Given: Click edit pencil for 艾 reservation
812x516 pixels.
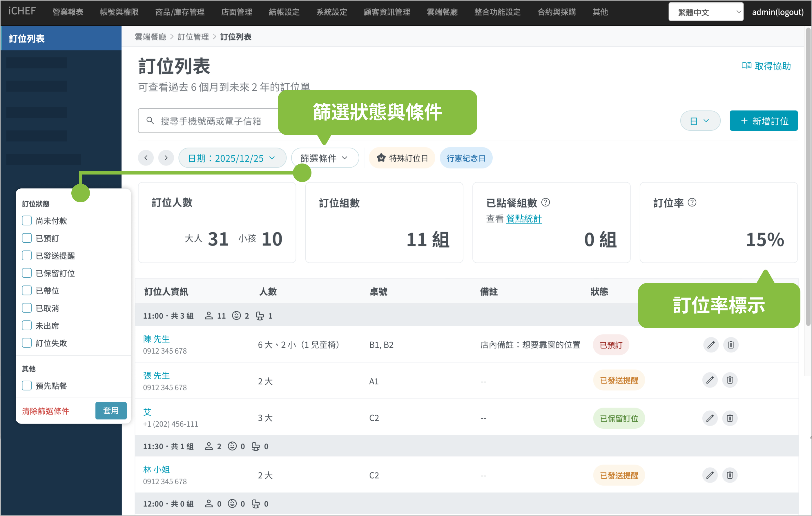Looking at the screenshot, I should (x=710, y=418).
